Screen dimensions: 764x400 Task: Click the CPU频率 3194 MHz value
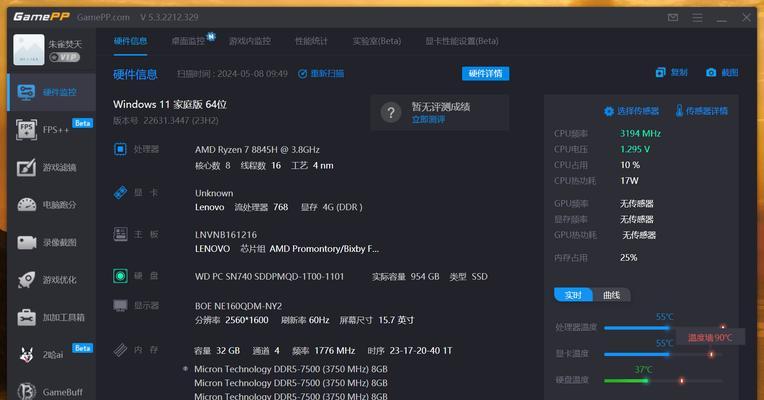[x=640, y=133]
